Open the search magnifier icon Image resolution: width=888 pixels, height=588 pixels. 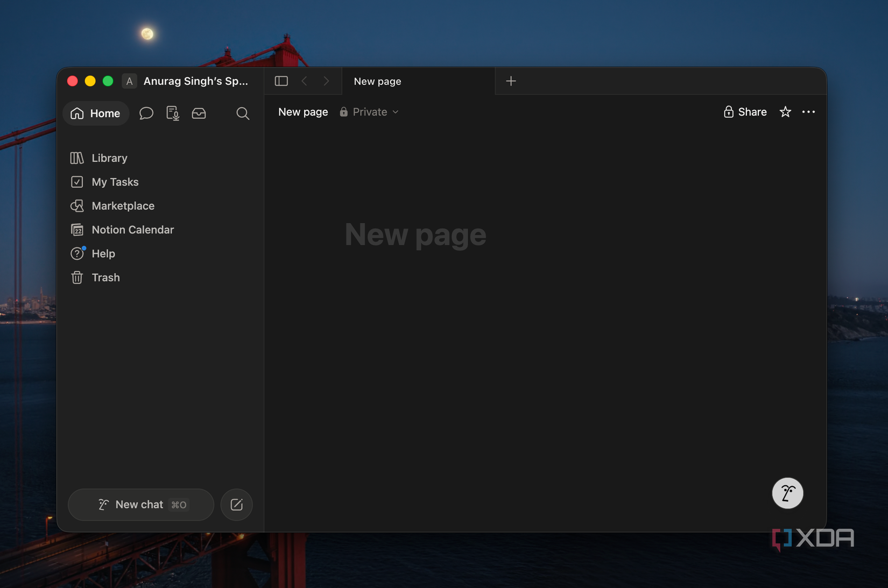pyautogui.click(x=243, y=113)
